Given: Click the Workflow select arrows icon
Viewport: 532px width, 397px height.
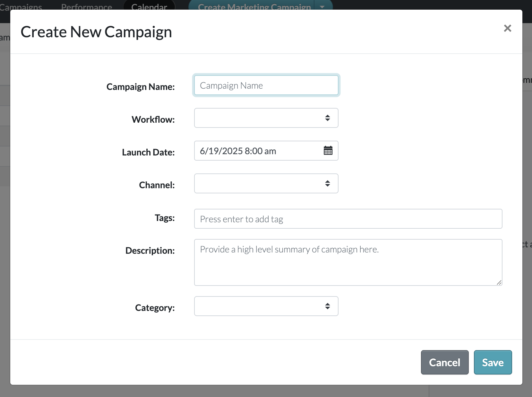Looking at the screenshot, I should click(x=327, y=118).
